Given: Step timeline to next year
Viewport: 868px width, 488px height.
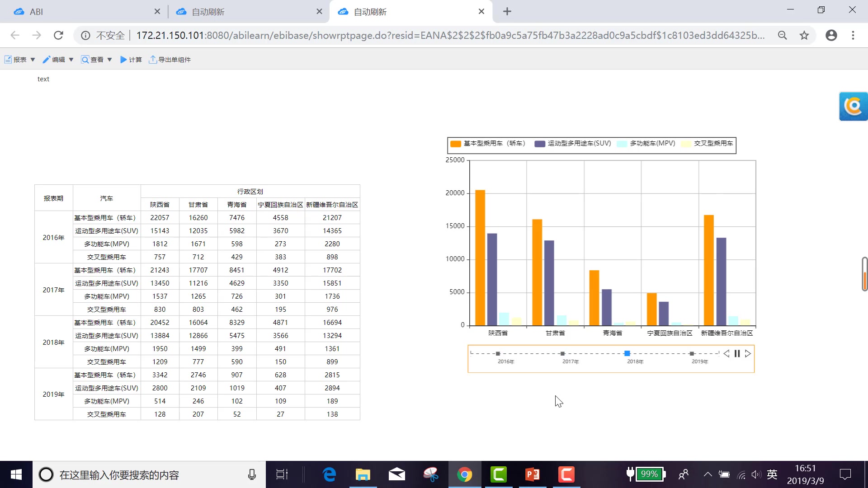Looking at the screenshot, I should pyautogui.click(x=748, y=354).
